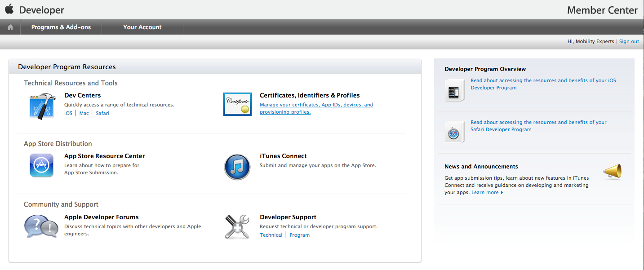The image size is (644, 270).
Task: Select the Technical support link
Action: pyautogui.click(x=271, y=235)
